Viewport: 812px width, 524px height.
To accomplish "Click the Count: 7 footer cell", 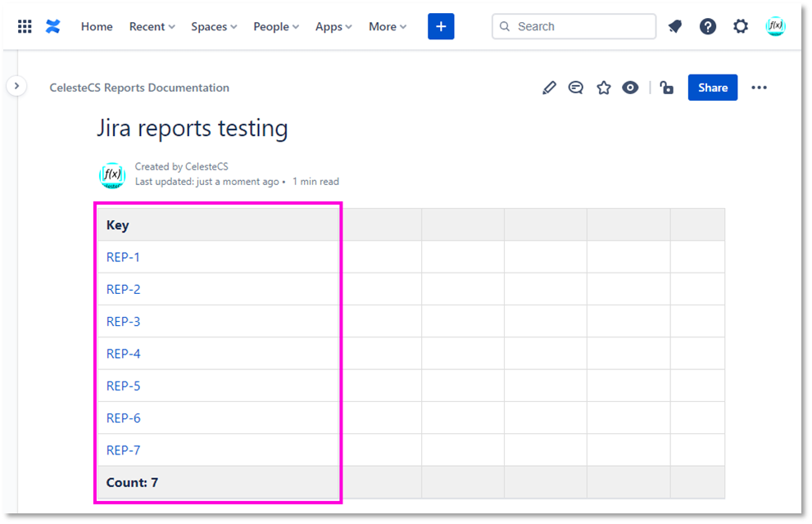I will 218,482.
